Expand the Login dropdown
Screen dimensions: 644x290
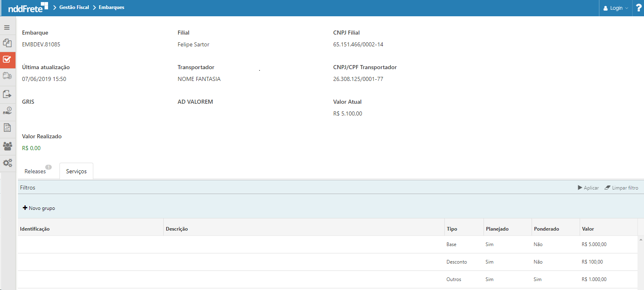(x=615, y=8)
